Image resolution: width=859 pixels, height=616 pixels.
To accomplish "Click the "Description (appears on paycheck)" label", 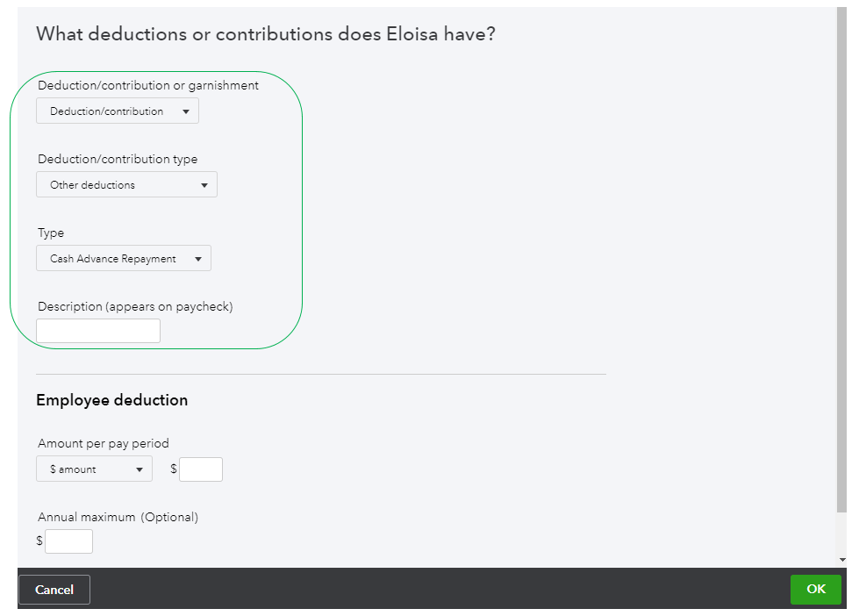I will [135, 307].
